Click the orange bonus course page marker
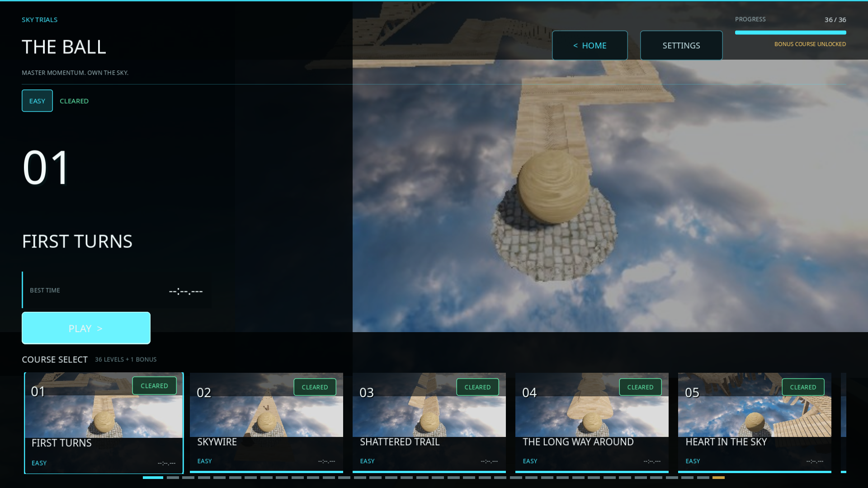The image size is (868, 488). [x=718, y=477]
